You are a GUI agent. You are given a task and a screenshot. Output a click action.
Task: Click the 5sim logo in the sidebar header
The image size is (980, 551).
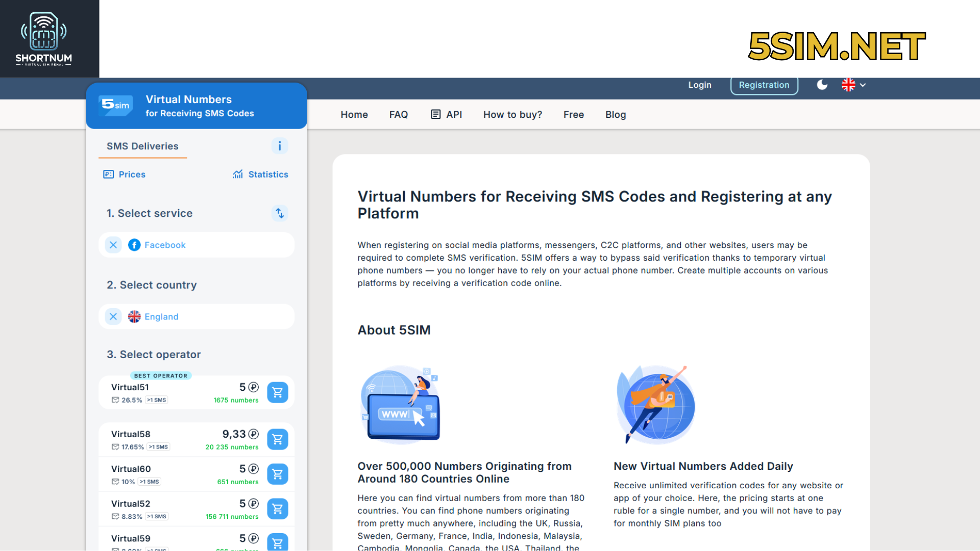(x=115, y=106)
